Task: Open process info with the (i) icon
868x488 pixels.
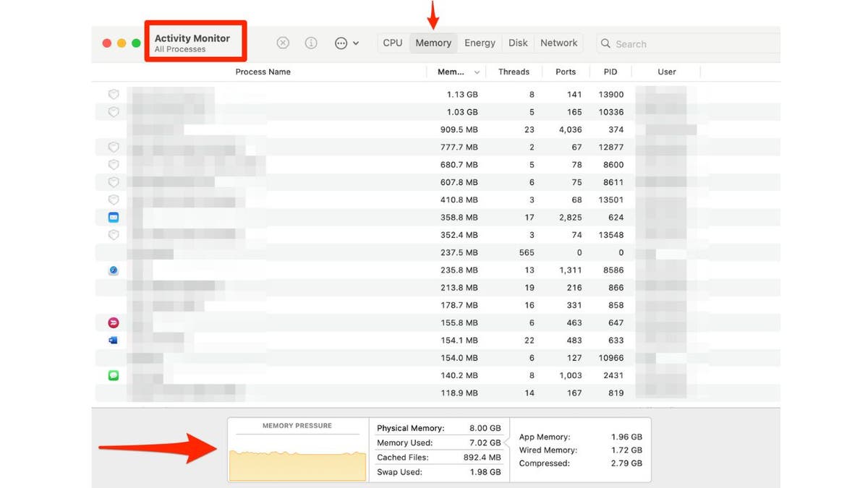Action: point(311,43)
